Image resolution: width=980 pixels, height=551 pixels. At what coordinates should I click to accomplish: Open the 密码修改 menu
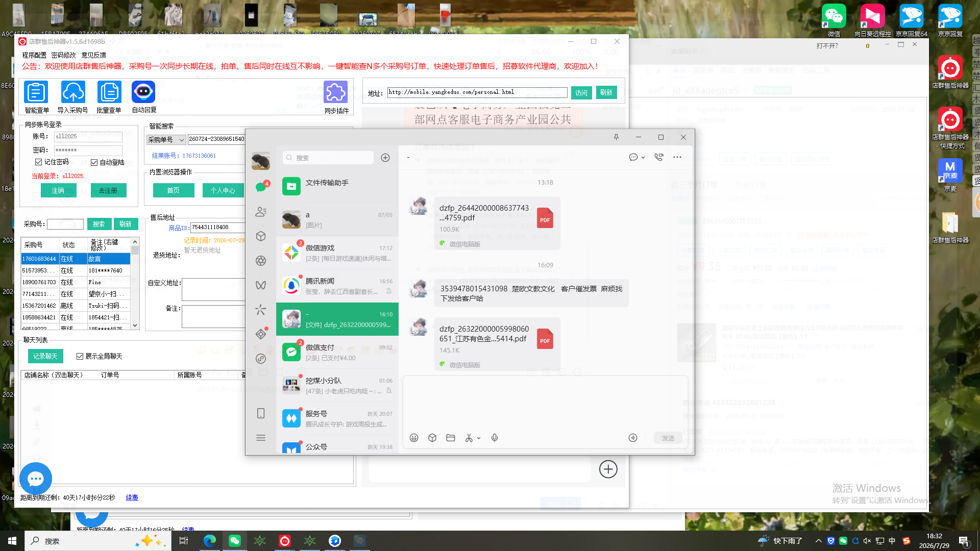64,55
